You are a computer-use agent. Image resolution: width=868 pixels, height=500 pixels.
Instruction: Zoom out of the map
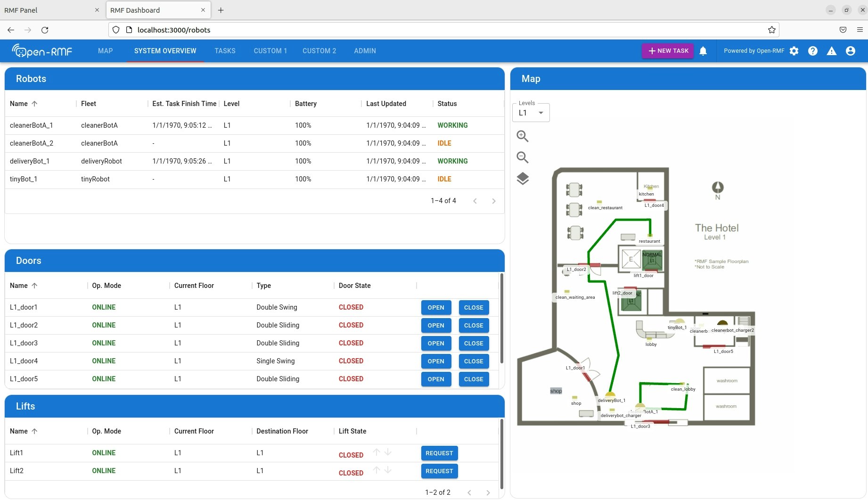click(x=522, y=157)
